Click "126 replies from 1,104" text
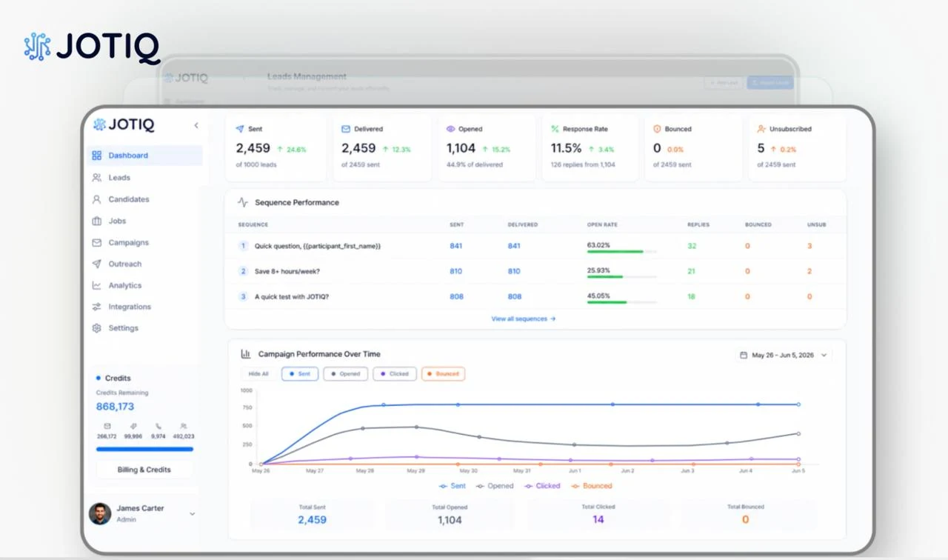Viewport: 948px width, 560px height. 583,164
